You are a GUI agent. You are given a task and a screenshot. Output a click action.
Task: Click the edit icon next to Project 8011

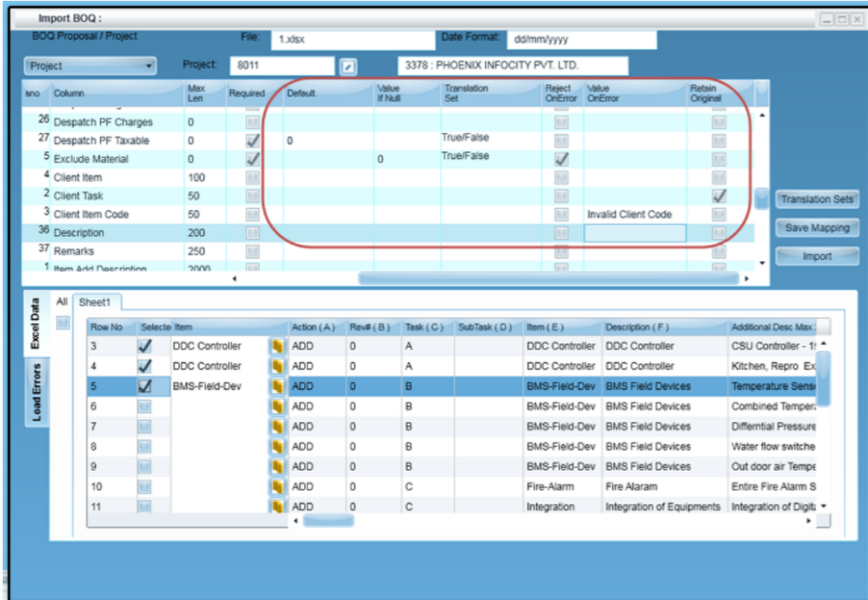click(347, 67)
